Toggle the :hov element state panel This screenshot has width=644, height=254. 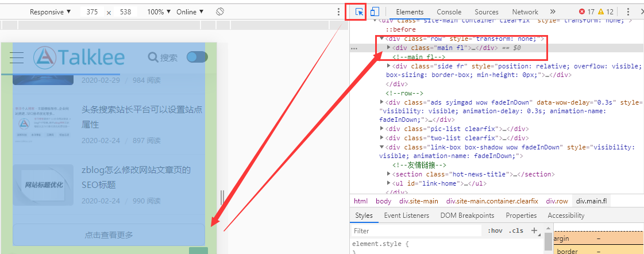click(x=494, y=231)
